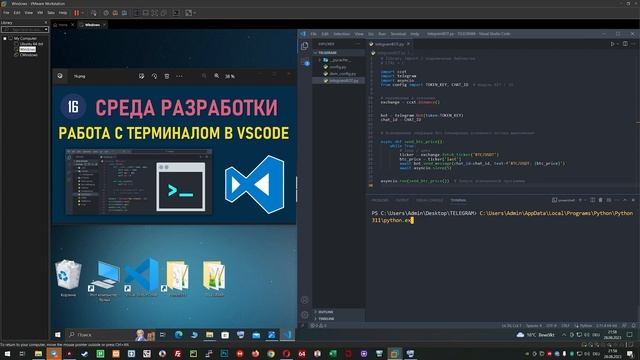
Task: Open config.py in the VS Code Explorer
Action: pyautogui.click(x=339, y=67)
